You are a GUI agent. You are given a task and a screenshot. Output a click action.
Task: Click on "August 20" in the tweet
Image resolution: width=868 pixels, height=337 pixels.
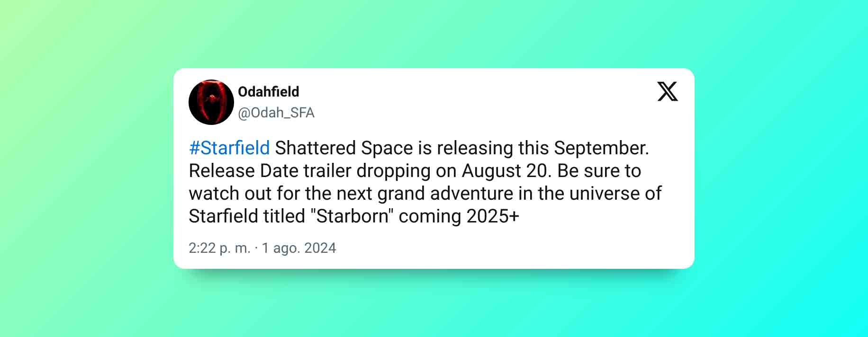point(504,171)
